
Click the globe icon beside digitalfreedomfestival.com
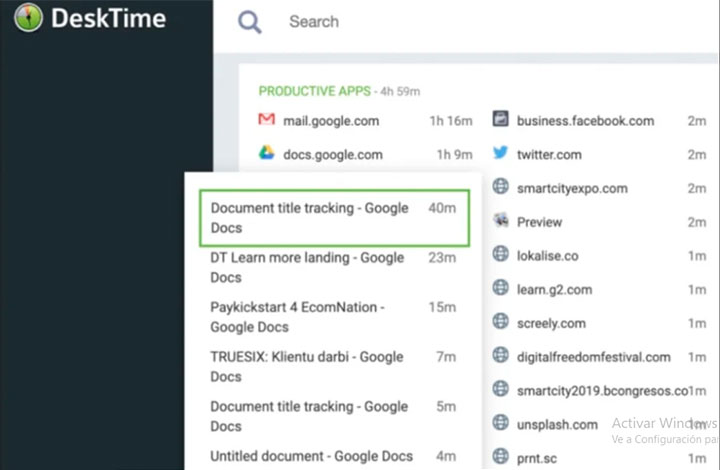(501, 355)
